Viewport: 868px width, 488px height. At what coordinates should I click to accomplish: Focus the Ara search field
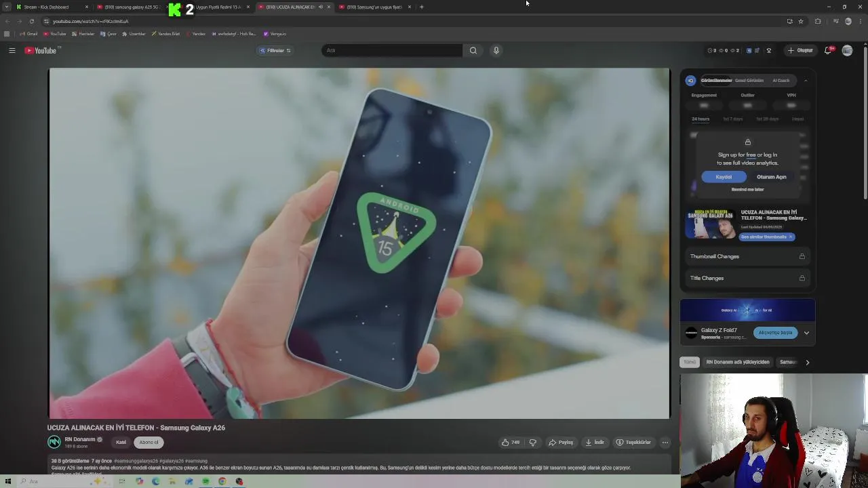tap(392, 50)
